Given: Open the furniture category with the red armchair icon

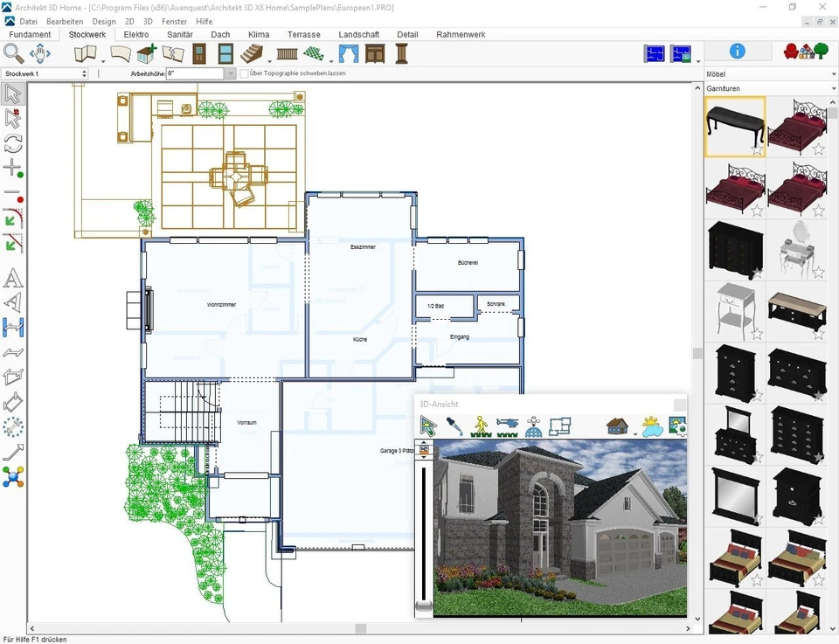Looking at the screenshot, I should point(791,51).
